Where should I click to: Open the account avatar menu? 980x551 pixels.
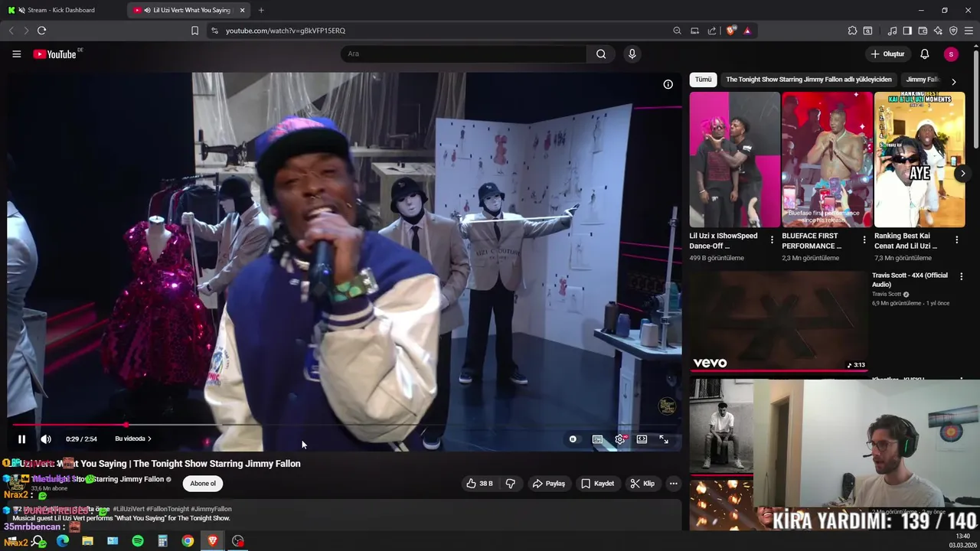coord(951,54)
